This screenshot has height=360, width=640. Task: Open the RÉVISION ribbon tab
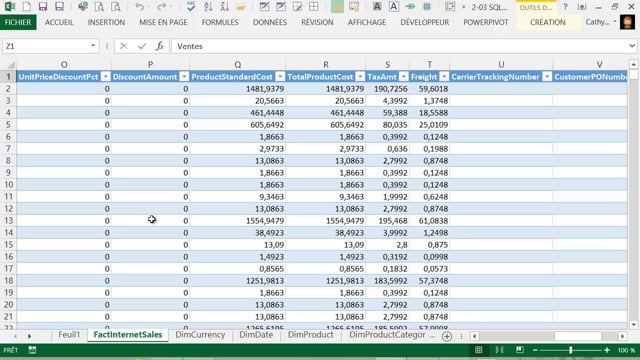coord(317,22)
